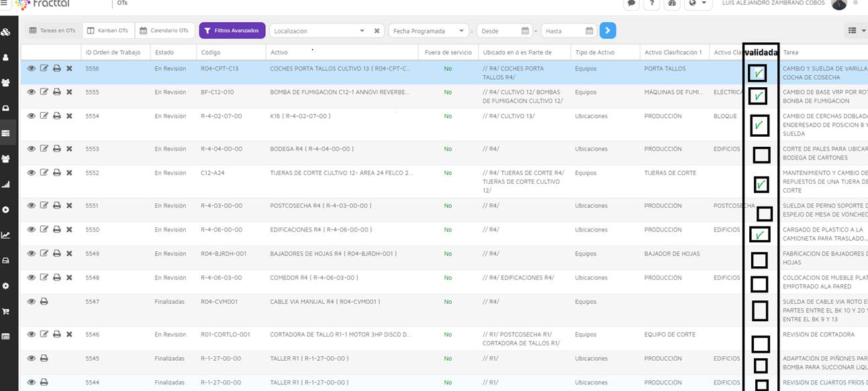Switch to Calendario OTs tab

point(164,31)
